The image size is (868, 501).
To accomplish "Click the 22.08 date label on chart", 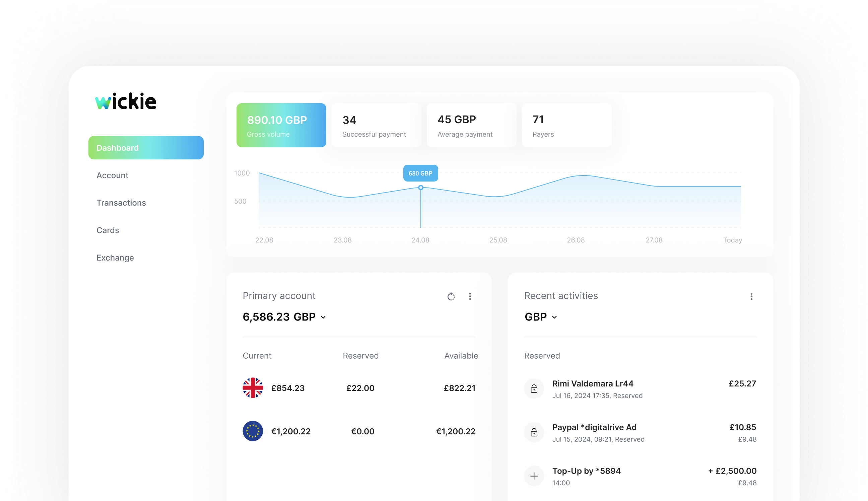I will point(264,240).
